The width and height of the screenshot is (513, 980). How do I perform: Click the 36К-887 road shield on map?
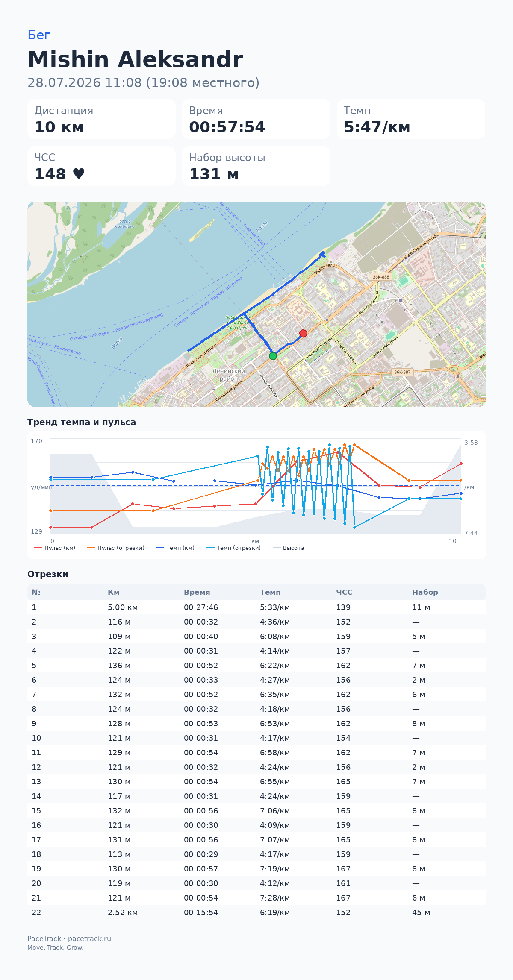click(402, 372)
